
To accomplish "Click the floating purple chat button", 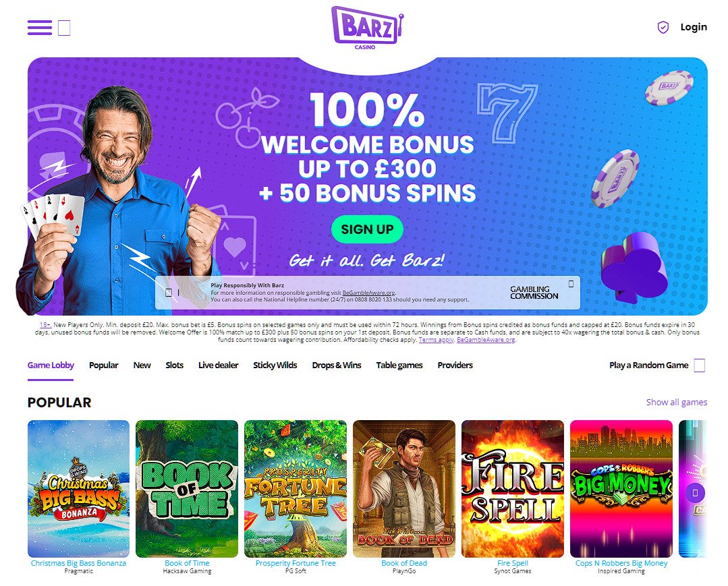I will (x=695, y=493).
